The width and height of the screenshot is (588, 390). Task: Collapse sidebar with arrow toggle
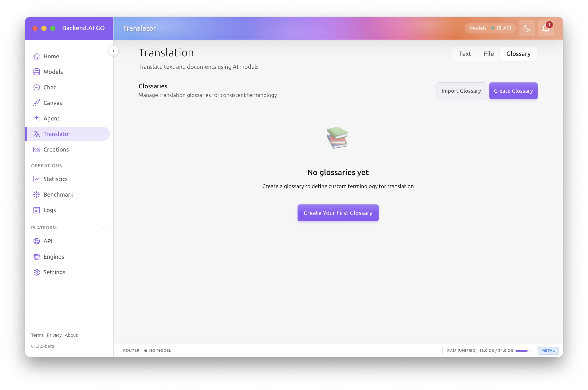pyautogui.click(x=113, y=51)
